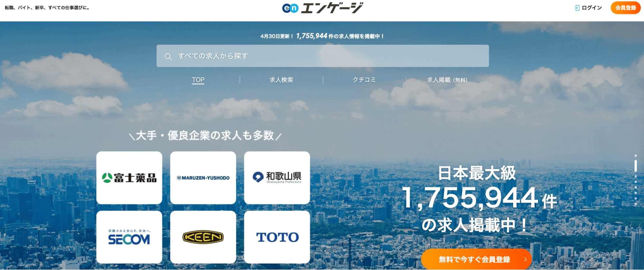Click the 和歌山県 Wakayama Prefecture logo card
Screen dimensions: 644x270
[277, 178]
